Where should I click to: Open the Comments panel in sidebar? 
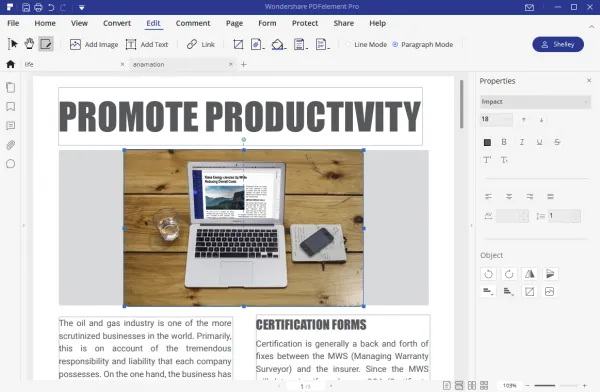(x=11, y=126)
